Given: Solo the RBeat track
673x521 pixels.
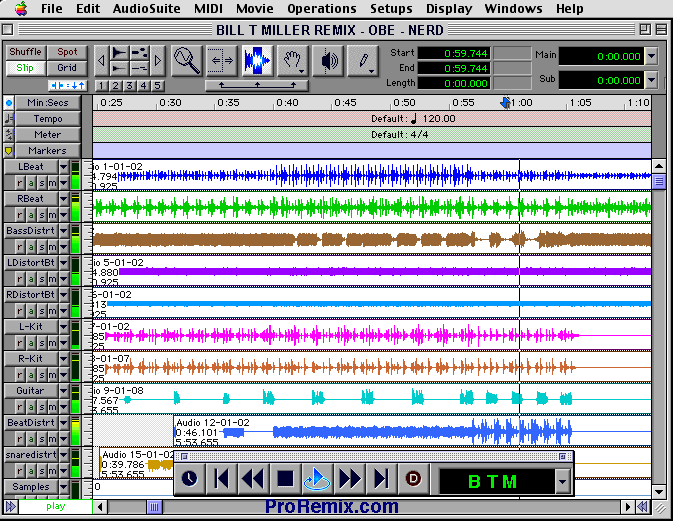Looking at the screenshot, I should click(41, 214).
